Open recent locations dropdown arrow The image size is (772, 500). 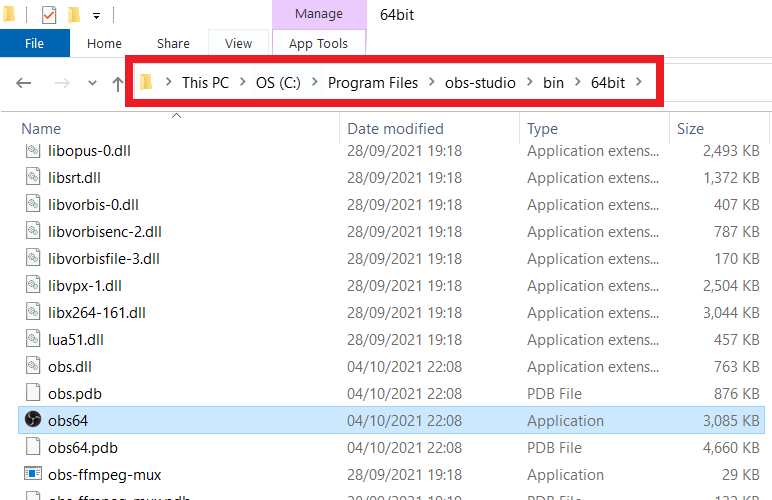92,83
